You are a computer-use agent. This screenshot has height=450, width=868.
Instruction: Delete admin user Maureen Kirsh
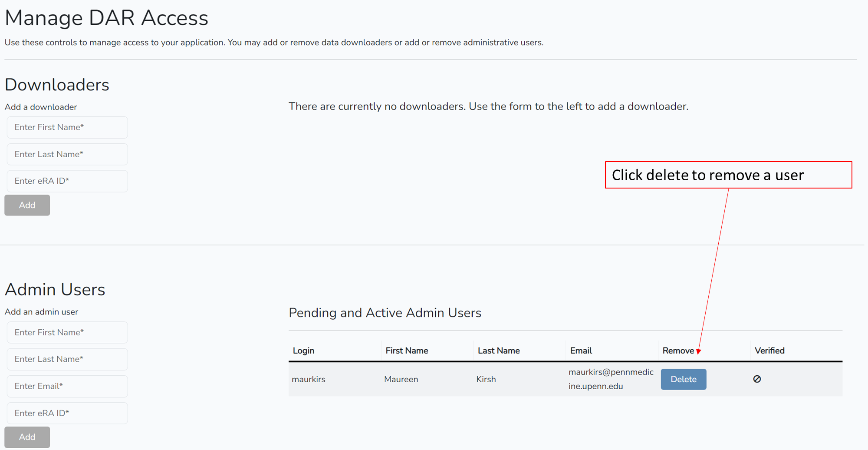[x=683, y=379]
